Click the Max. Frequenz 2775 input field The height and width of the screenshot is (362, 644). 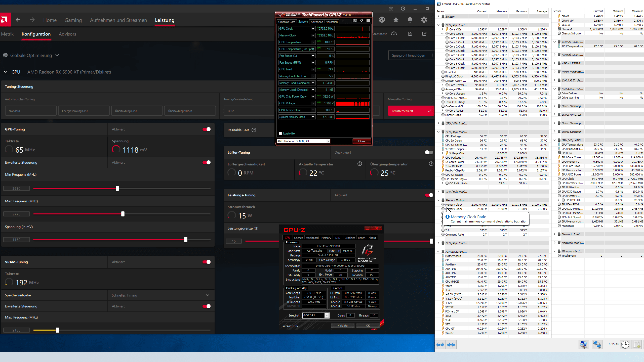click(x=16, y=214)
